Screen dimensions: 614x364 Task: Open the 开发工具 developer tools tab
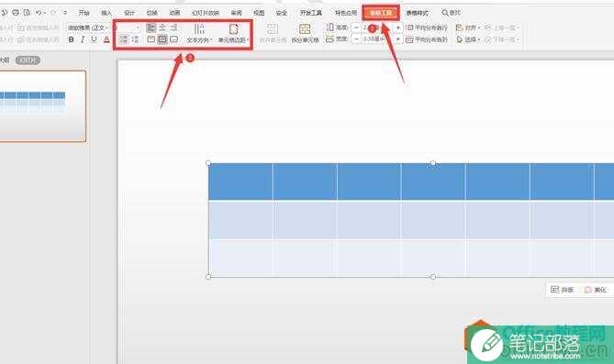point(310,13)
